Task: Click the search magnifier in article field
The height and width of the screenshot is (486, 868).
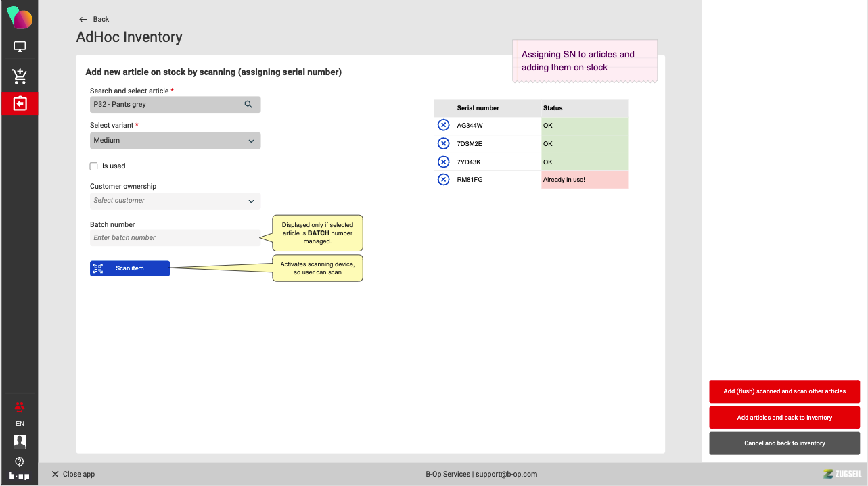Action: point(248,105)
